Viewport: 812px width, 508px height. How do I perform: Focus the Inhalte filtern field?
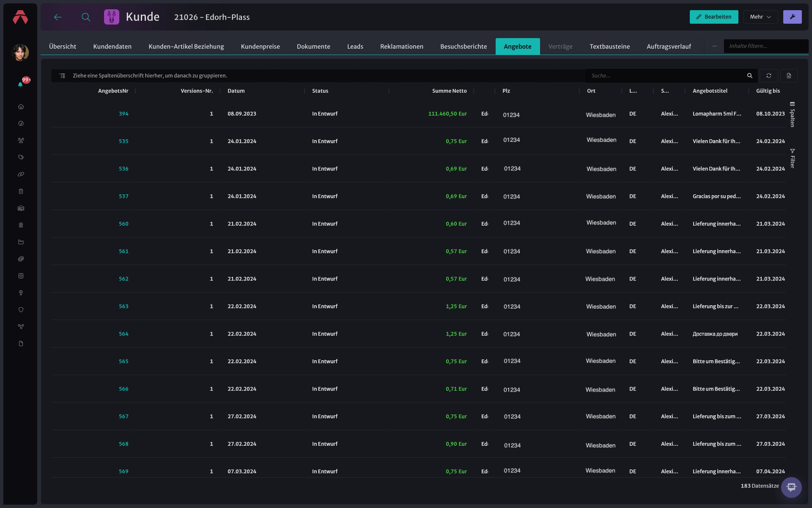pyautogui.click(x=765, y=46)
